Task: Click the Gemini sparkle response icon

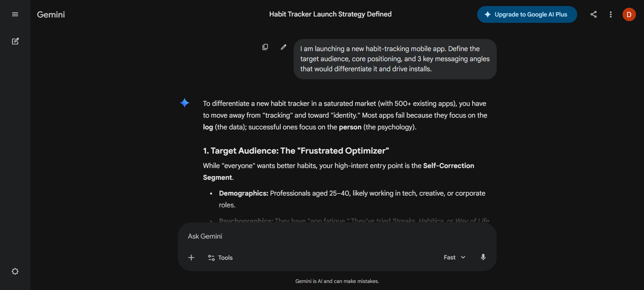Action: click(185, 103)
